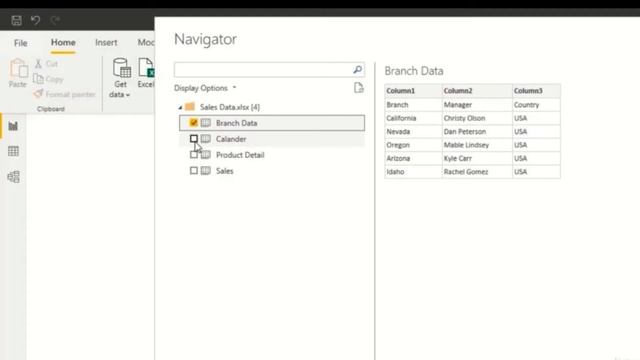Click the Oregon cell in preview
Viewport: 640px width, 360px height.
pyautogui.click(x=413, y=145)
